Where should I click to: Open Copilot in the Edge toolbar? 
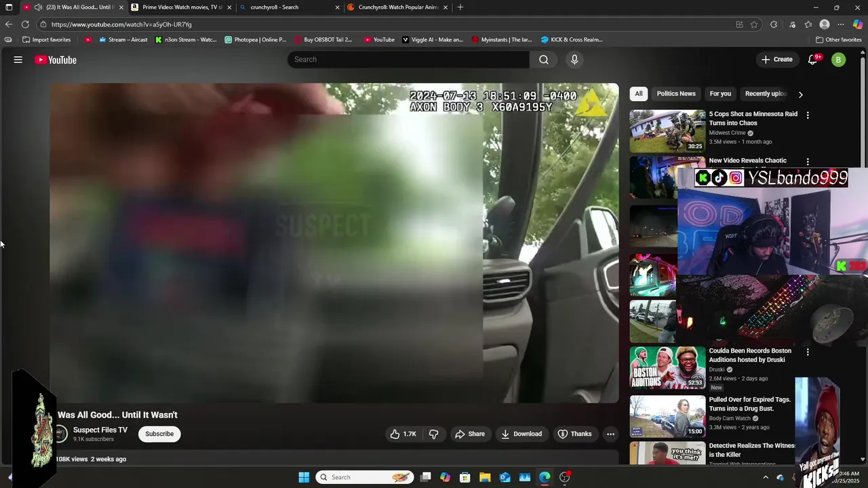[858, 24]
